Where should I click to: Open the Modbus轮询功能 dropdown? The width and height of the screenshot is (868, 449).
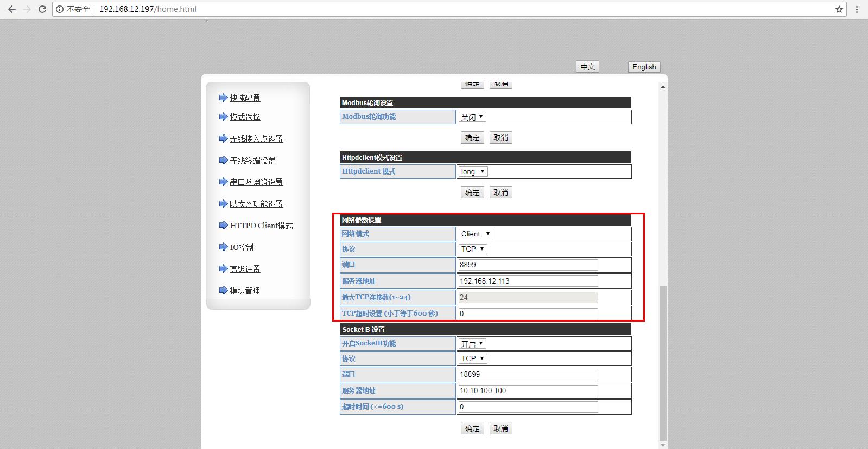[x=472, y=117]
